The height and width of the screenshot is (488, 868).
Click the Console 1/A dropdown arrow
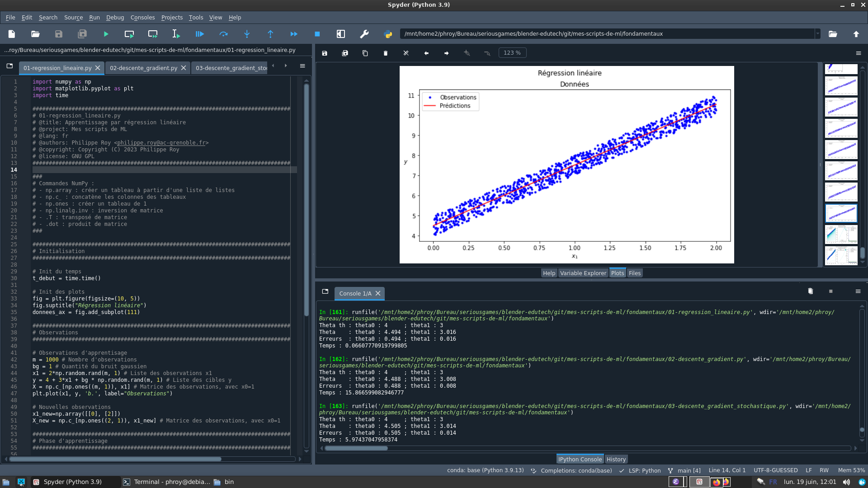(x=325, y=291)
